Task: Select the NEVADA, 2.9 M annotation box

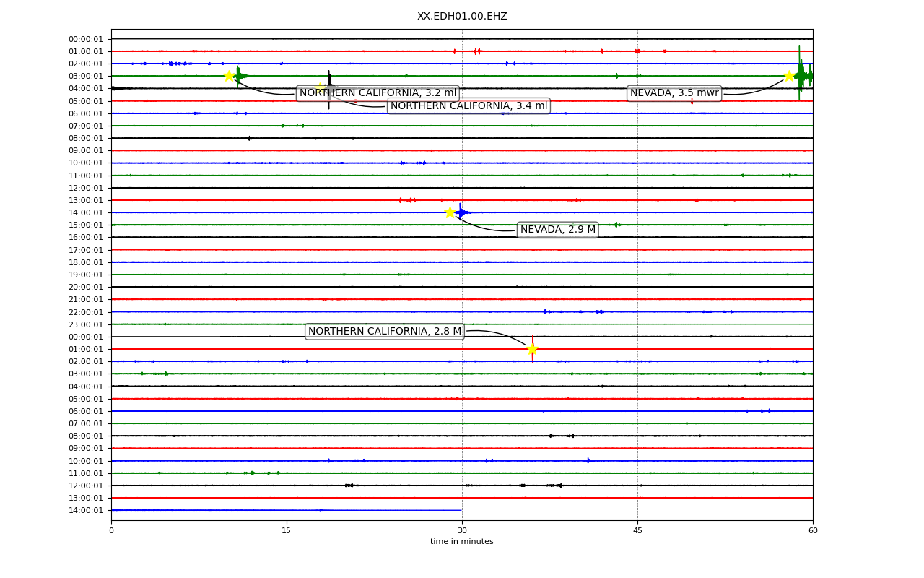Action: [x=558, y=230]
